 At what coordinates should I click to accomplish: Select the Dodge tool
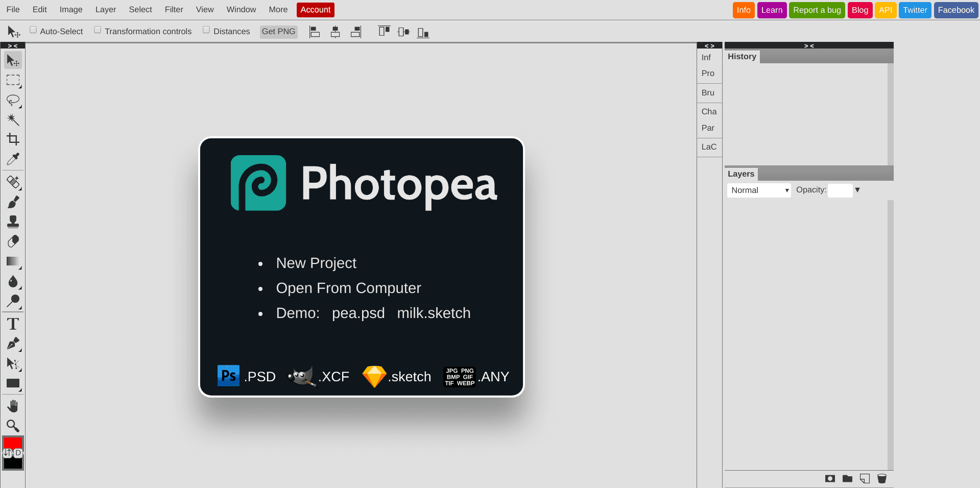(13, 301)
